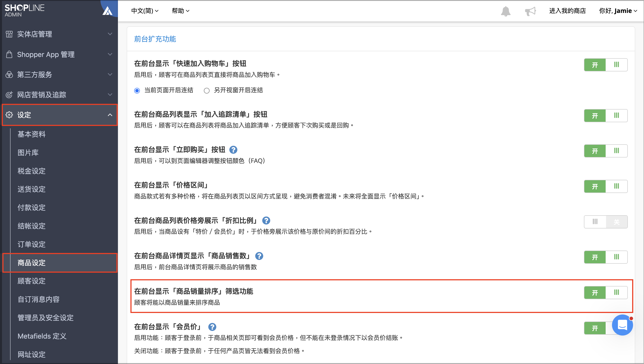The width and height of the screenshot is (644, 364).
Task: Open 自订消息内容 page
Action: (x=39, y=299)
